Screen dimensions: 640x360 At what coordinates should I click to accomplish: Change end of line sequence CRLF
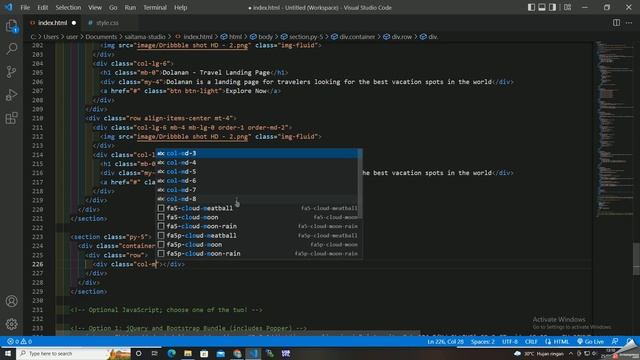tap(531, 341)
